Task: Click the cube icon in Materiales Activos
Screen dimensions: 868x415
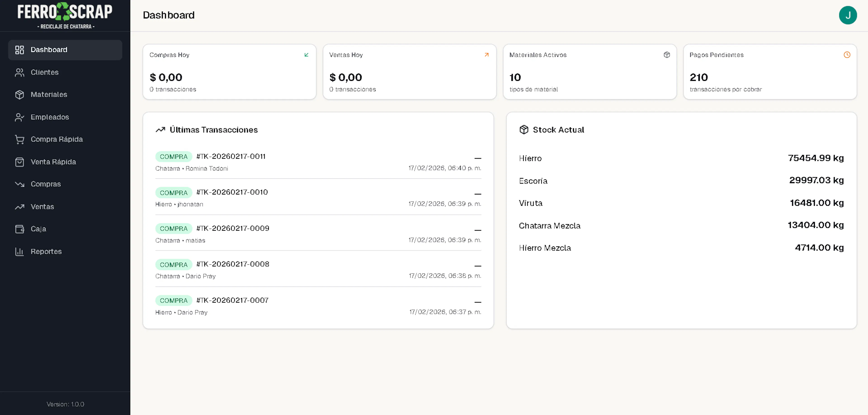Action: (x=667, y=55)
